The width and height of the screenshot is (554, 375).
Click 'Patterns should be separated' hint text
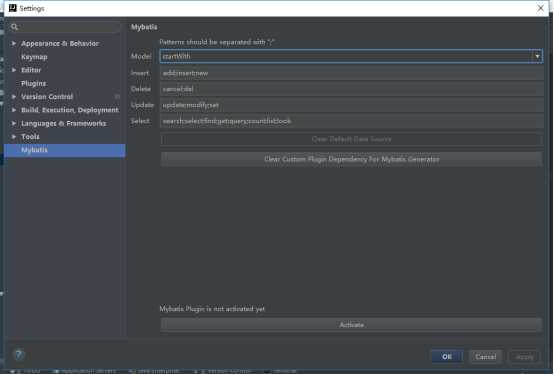coord(217,42)
